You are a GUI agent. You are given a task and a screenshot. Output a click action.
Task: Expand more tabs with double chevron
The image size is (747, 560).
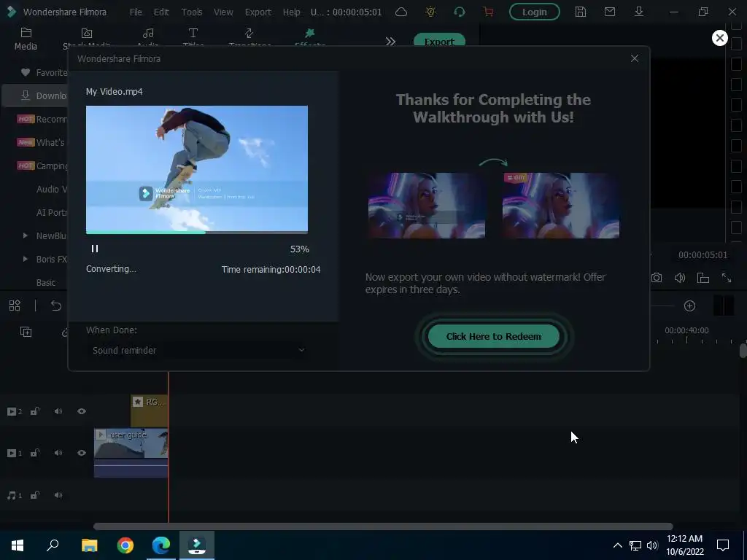390,42
